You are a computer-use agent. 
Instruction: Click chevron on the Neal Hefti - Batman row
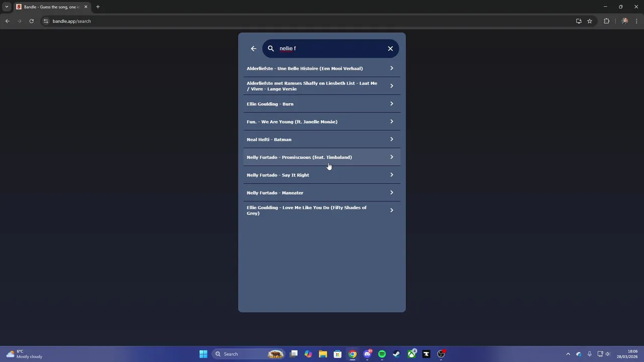(391, 139)
